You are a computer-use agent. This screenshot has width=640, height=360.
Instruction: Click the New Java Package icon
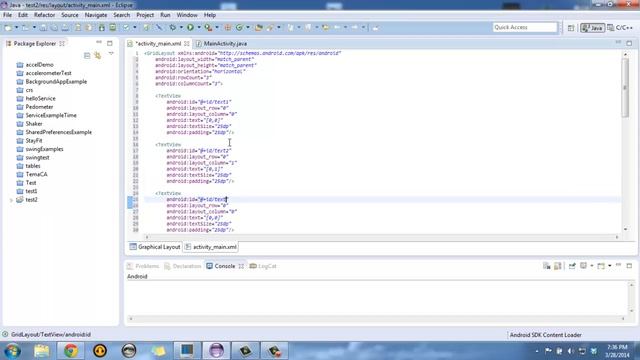tap(228, 27)
